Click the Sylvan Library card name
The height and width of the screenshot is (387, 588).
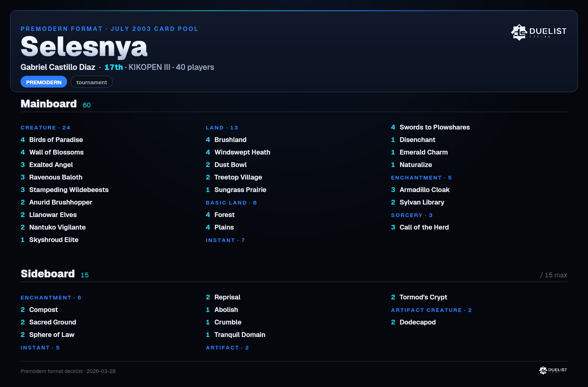coord(422,202)
